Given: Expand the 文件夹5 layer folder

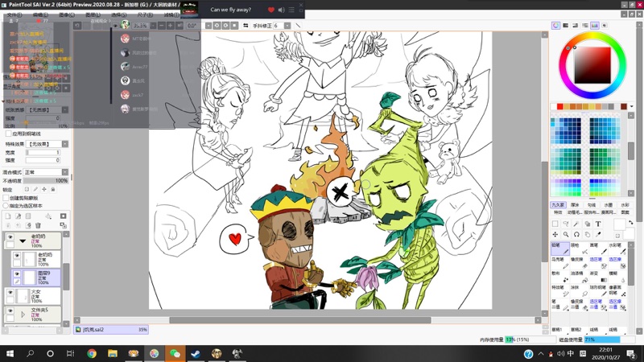Looking at the screenshot, I should click(23, 314).
